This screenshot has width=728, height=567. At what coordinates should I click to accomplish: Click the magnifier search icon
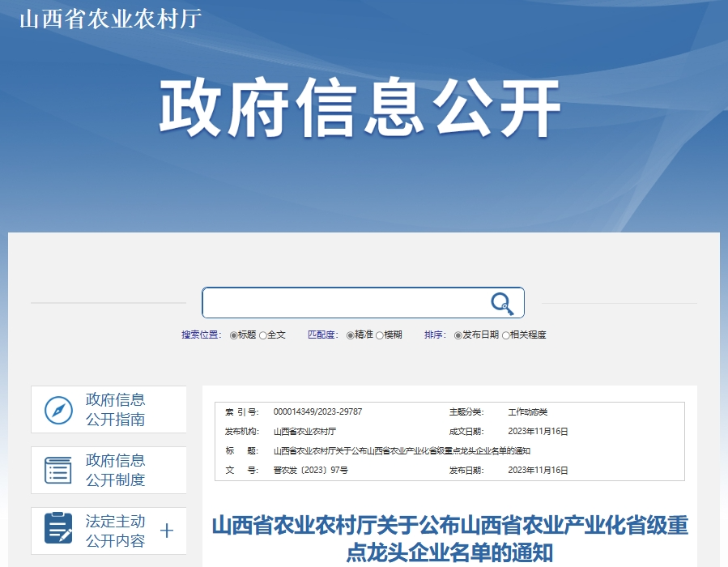(x=502, y=303)
